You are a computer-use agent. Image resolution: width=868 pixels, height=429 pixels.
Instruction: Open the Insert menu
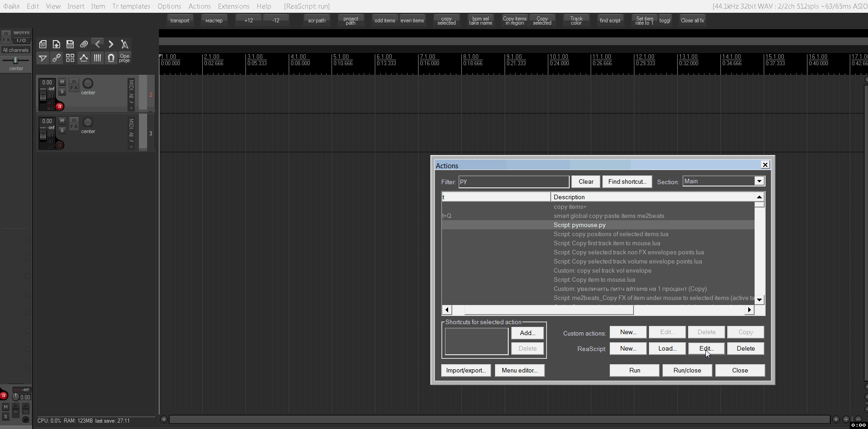[x=76, y=6]
